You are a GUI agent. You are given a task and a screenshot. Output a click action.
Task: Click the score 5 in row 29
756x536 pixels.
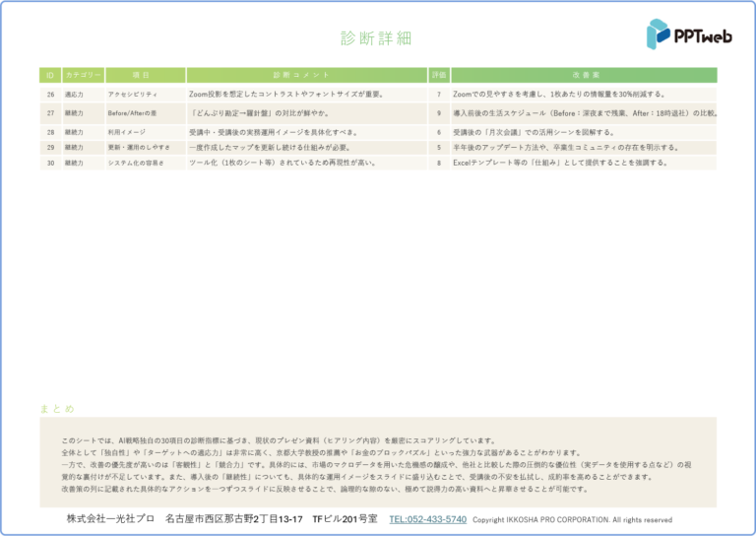[x=439, y=148]
